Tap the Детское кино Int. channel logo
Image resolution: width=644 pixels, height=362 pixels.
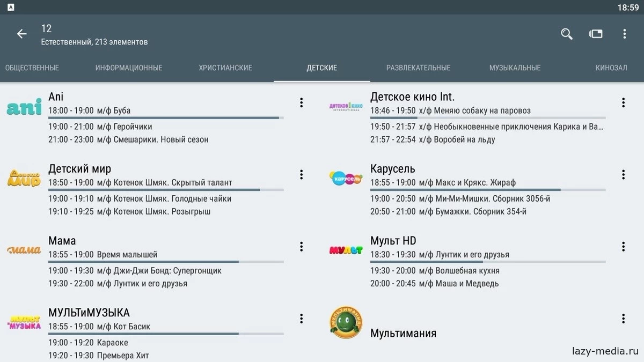[346, 106]
